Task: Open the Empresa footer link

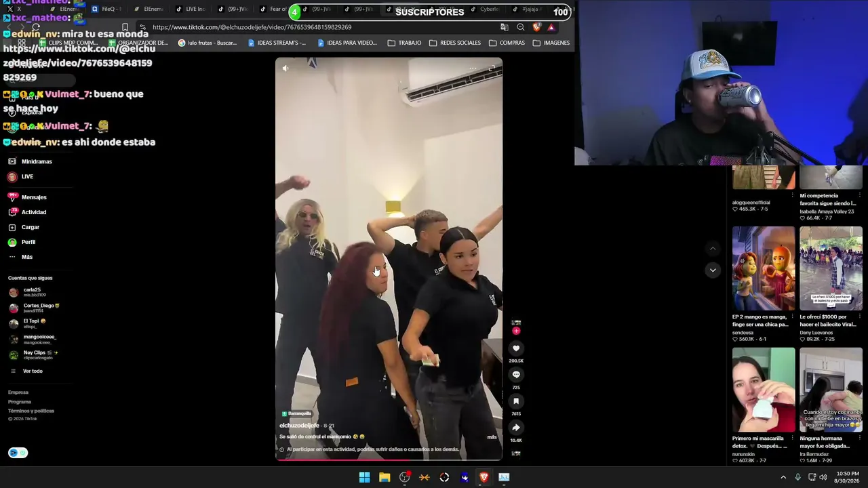Action: pyautogui.click(x=18, y=392)
